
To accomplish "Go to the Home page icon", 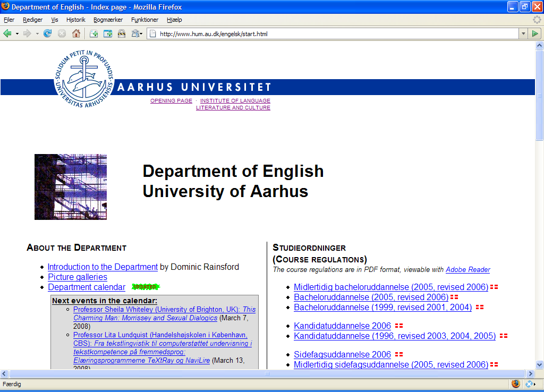I will [x=76, y=33].
